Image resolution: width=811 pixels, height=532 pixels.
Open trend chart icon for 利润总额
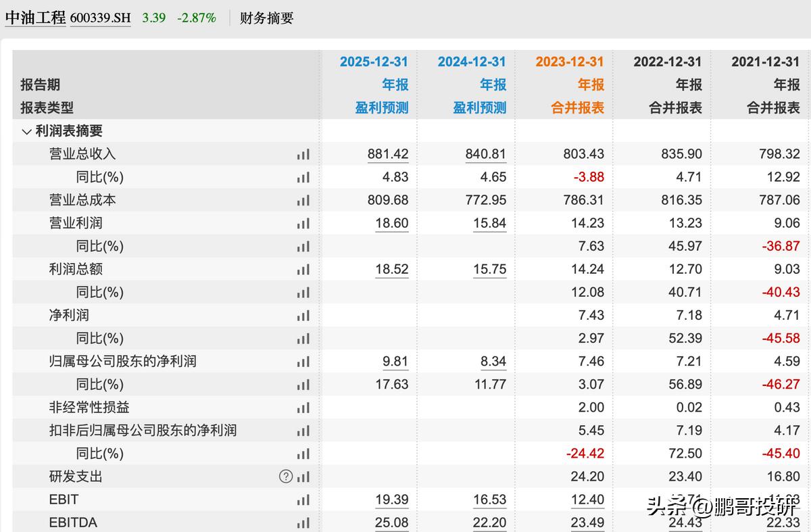[x=303, y=268]
